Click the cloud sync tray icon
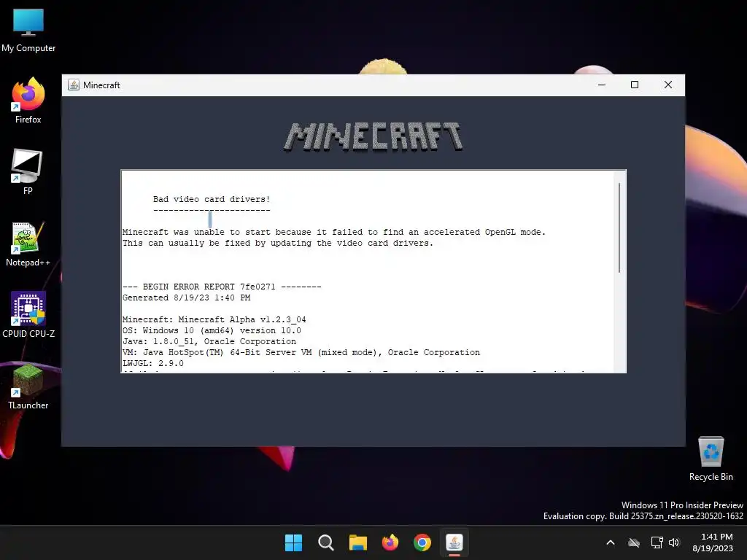Screen dimensions: 747x560 (634, 542)
